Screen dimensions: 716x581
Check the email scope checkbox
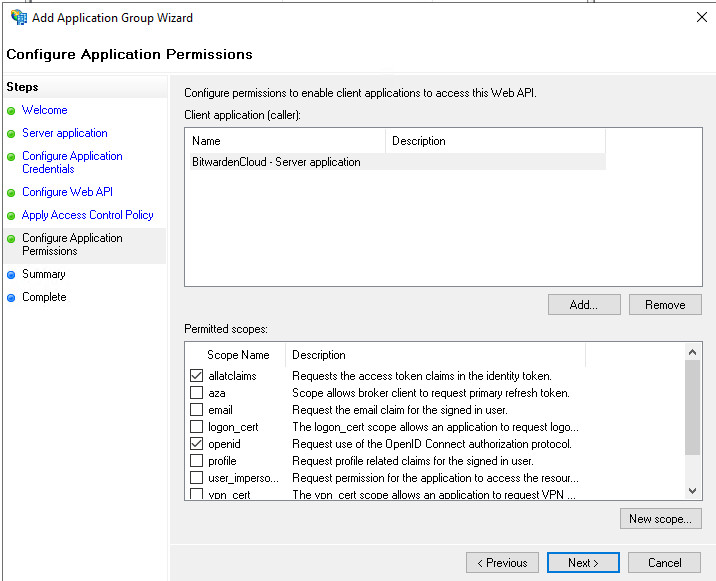[x=196, y=410]
